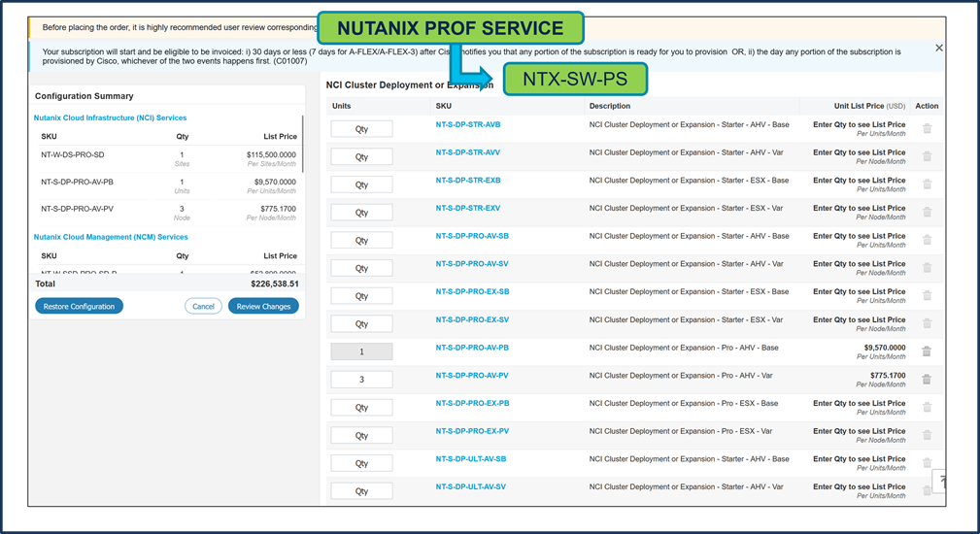Screen dimensions: 980x534
Task: Click the Configuration Summary scrollbar
Action: [303, 144]
